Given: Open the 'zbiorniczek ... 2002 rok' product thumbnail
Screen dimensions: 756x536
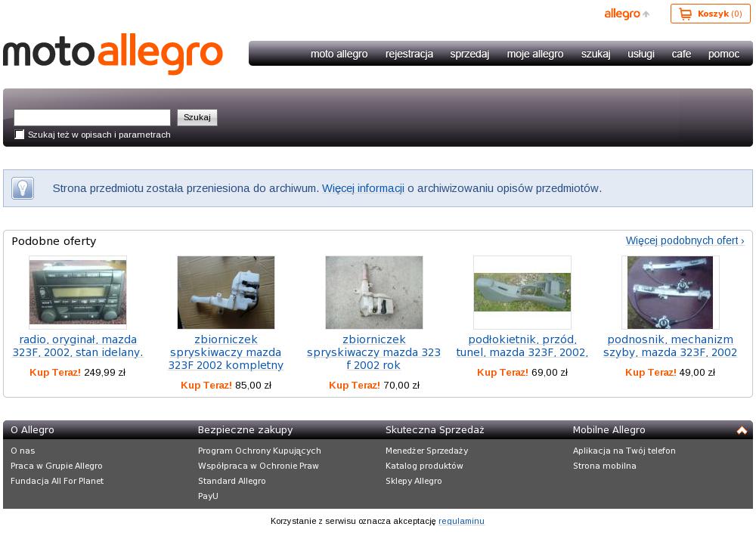Looking at the screenshot, I should [373, 293].
